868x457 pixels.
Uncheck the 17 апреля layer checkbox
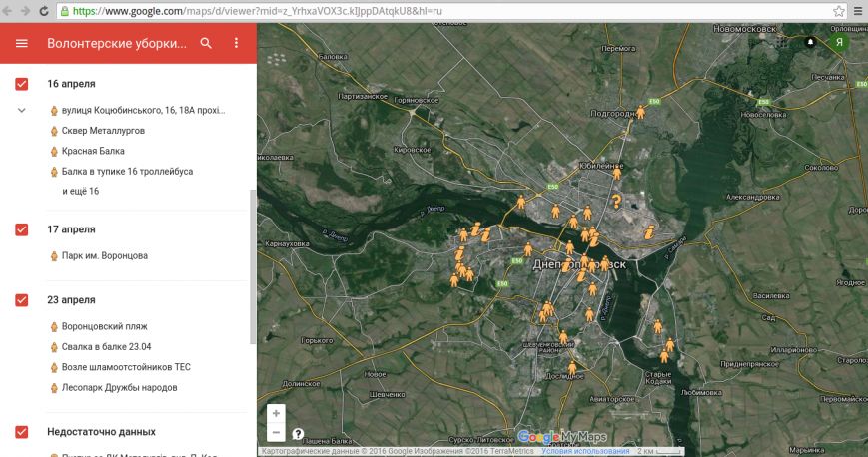pyautogui.click(x=22, y=229)
